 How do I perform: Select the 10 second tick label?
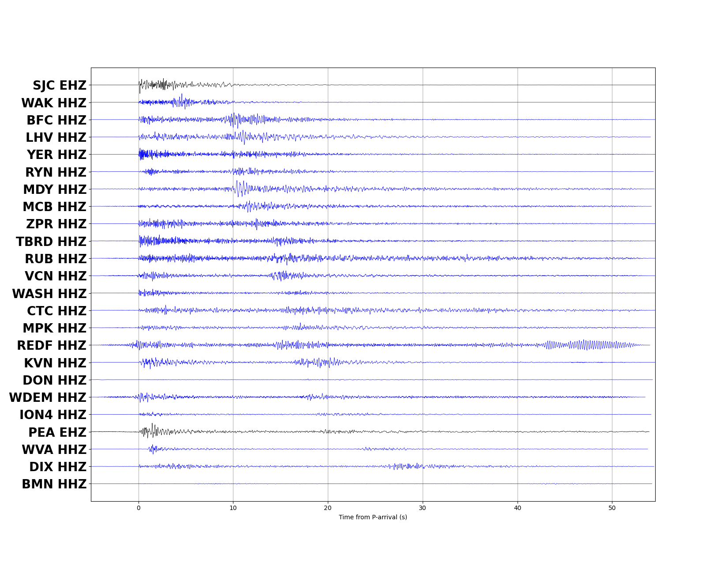click(x=233, y=508)
